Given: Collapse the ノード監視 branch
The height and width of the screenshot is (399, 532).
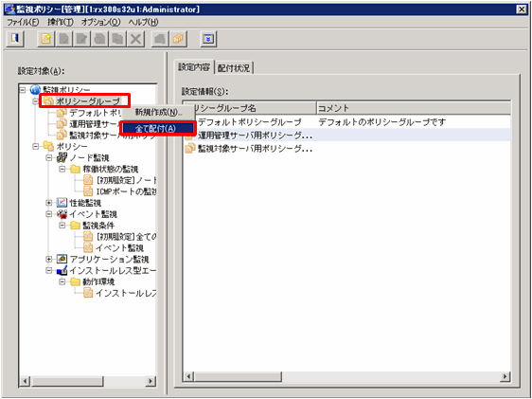Looking at the screenshot, I should 49,157.
